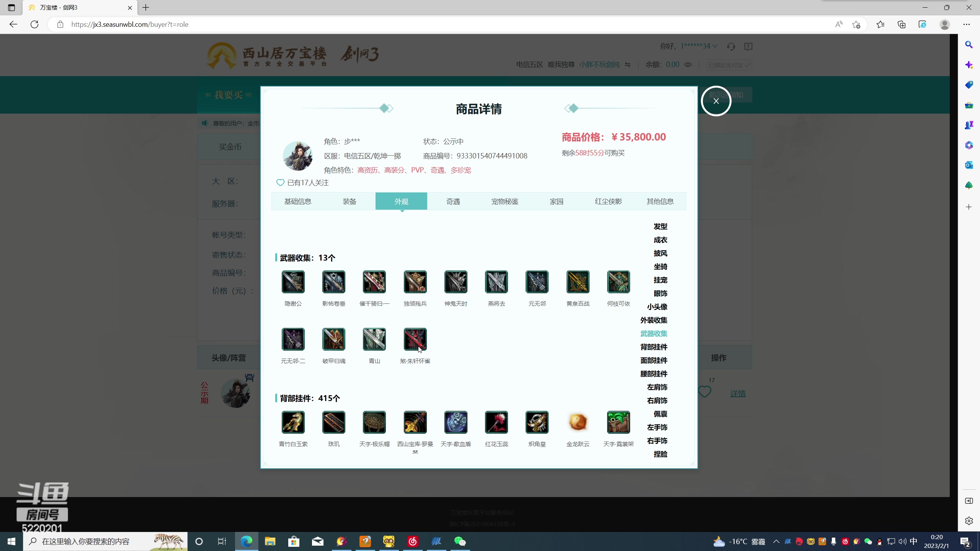Image resolution: width=980 pixels, height=551 pixels.
Task: Select the 隐谢公 weapon icon
Action: 293,282
